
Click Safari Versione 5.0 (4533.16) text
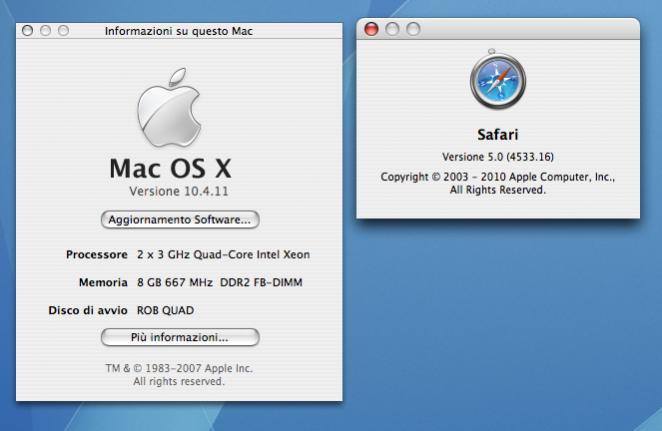pos(498,157)
